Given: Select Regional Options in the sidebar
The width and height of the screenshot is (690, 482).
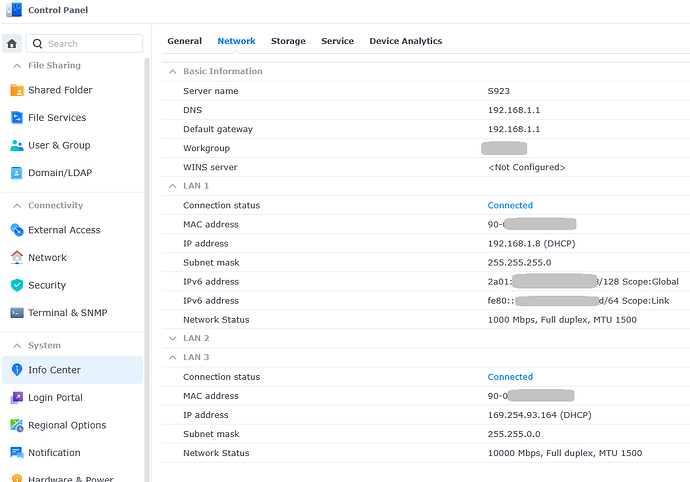Looking at the screenshot, I should pos(66,425).
